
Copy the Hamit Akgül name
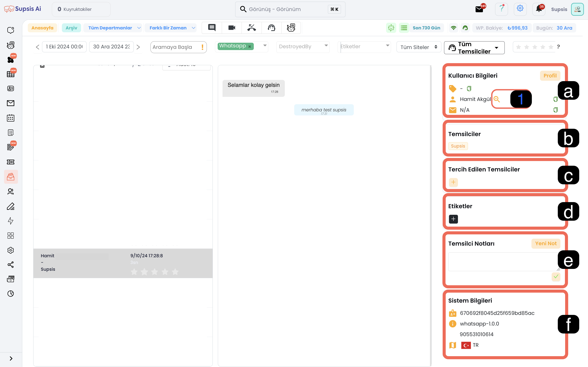(x=556, y=99)
